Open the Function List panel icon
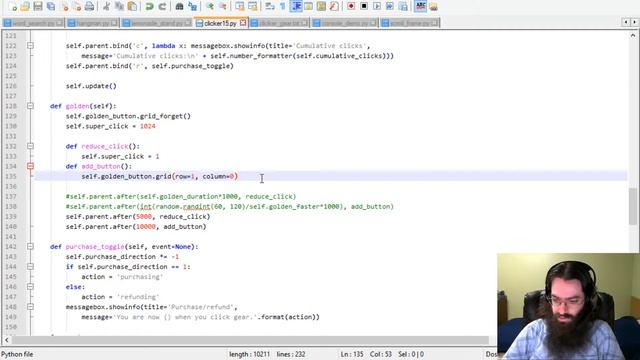640x360 pixels. click(334, 6)
